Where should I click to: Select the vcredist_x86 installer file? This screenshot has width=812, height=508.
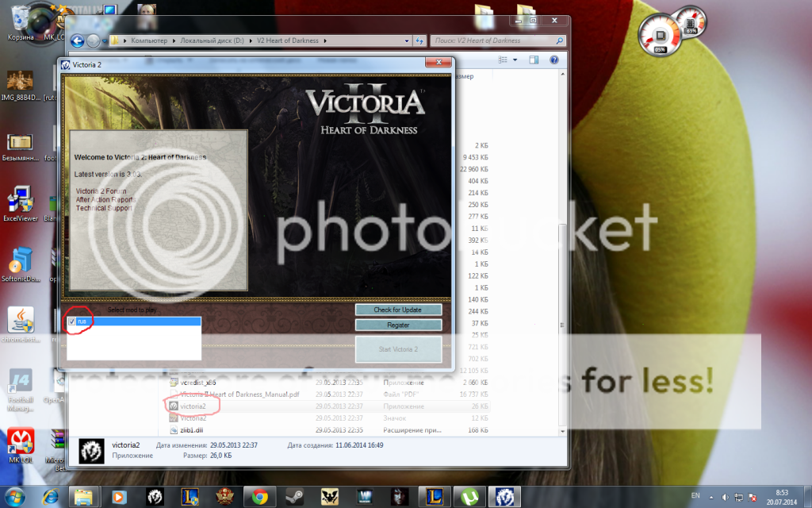(x=198, y=383)
